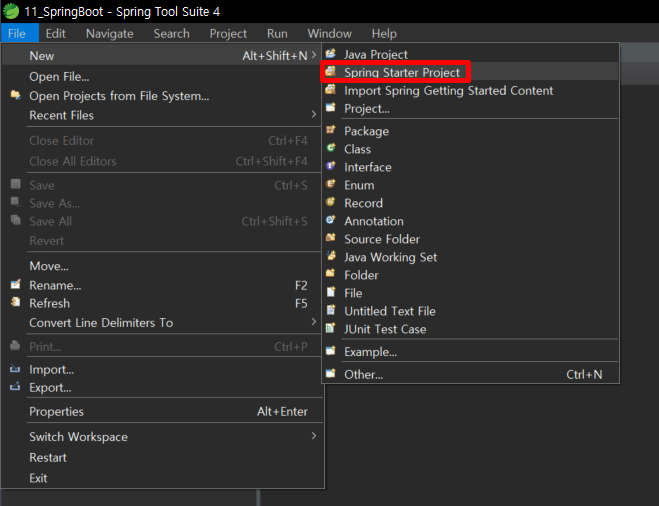Click the Folder icon in New submenu
This screenshot has height=506, width=659.
(331, 274)
